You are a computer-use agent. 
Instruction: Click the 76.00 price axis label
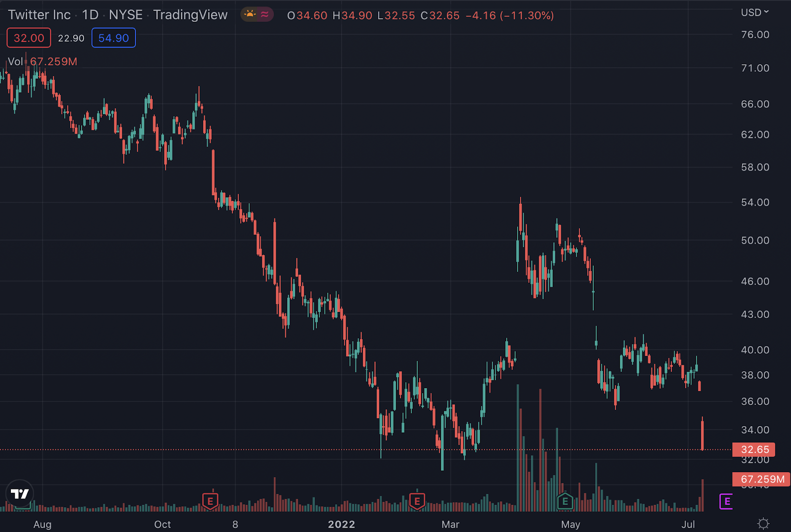point(755,35)
